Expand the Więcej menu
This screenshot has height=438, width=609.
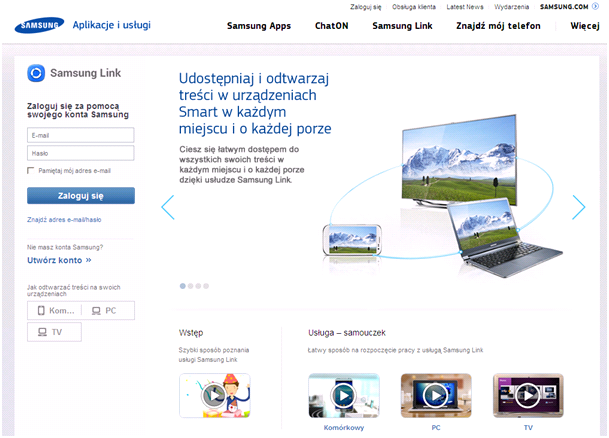tap(585, 26)
